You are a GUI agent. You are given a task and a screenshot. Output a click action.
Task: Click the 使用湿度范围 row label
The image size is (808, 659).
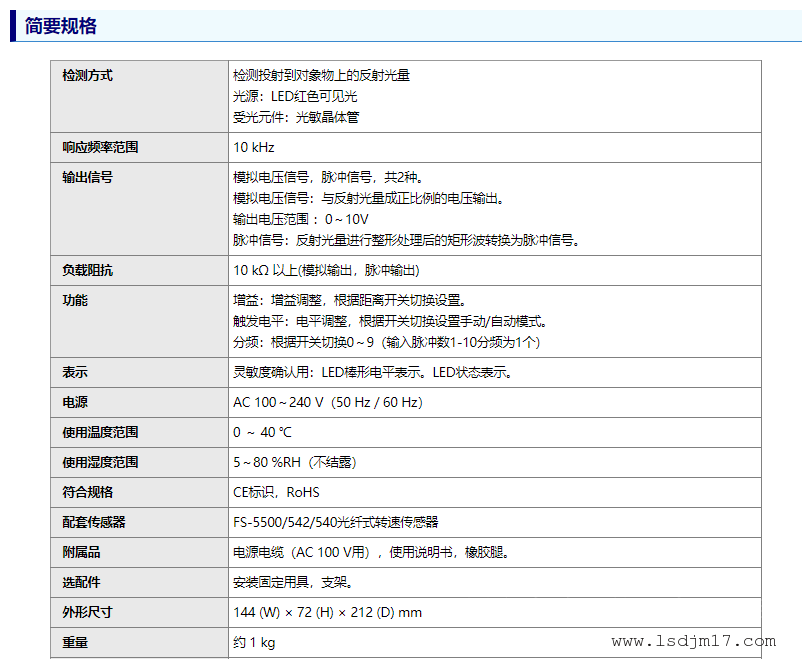click(100, 463)
